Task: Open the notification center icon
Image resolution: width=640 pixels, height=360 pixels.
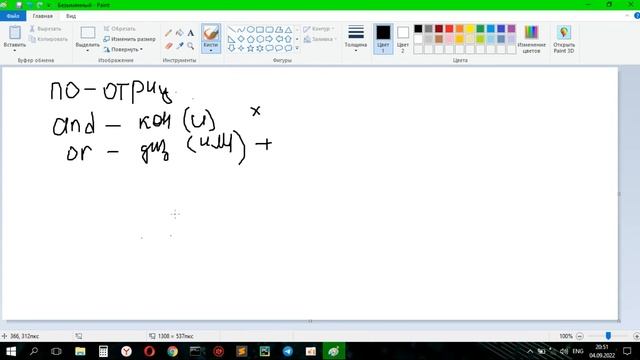Action: coord(627,351)
